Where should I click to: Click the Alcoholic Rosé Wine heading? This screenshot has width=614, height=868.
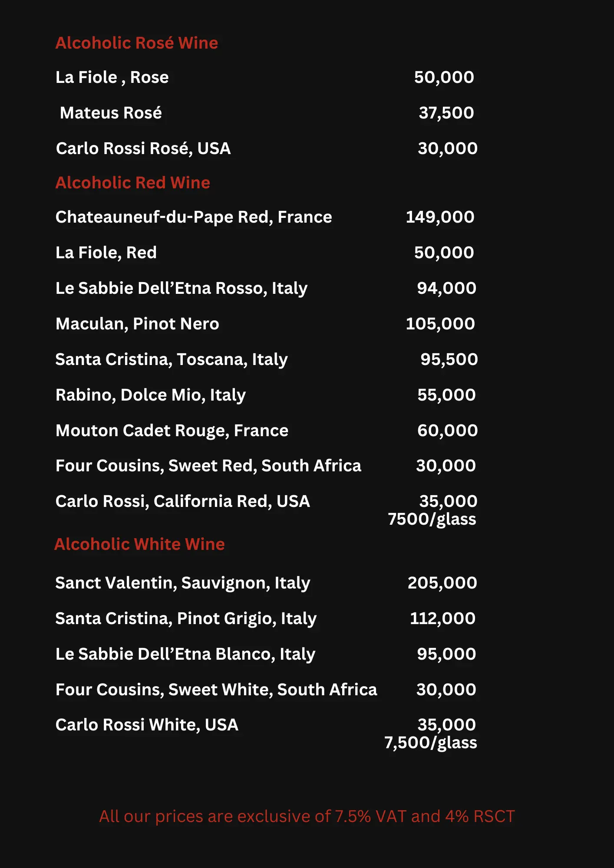[x=136, y=43]
